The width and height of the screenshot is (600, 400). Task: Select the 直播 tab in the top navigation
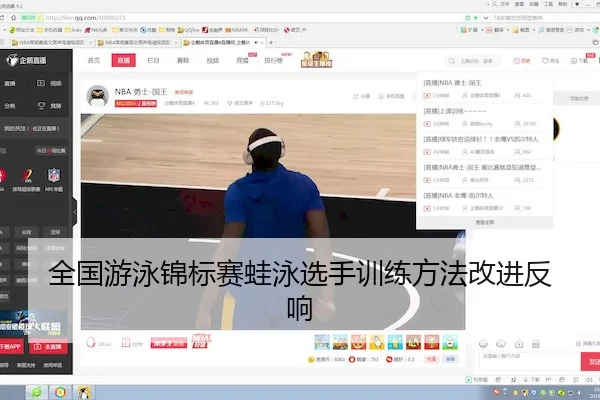(x=124, y=60)
